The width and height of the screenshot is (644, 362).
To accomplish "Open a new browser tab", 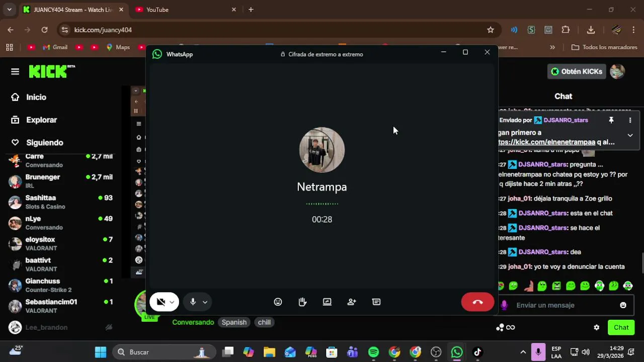I will (251, 10).
